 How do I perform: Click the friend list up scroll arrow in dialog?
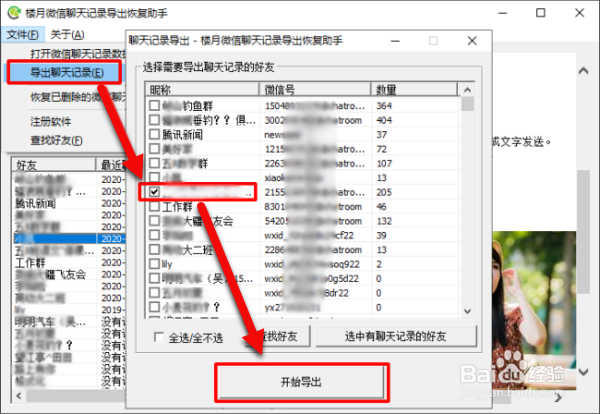467,90
